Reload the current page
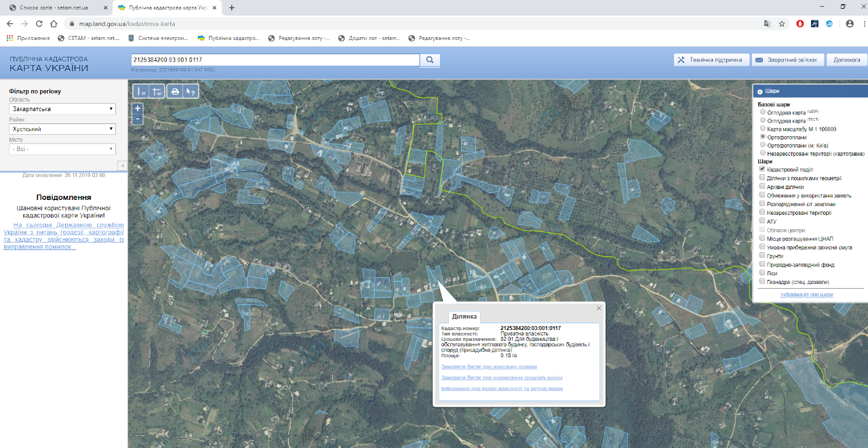The height and width of the screenshot is (448, 868). 39,23
